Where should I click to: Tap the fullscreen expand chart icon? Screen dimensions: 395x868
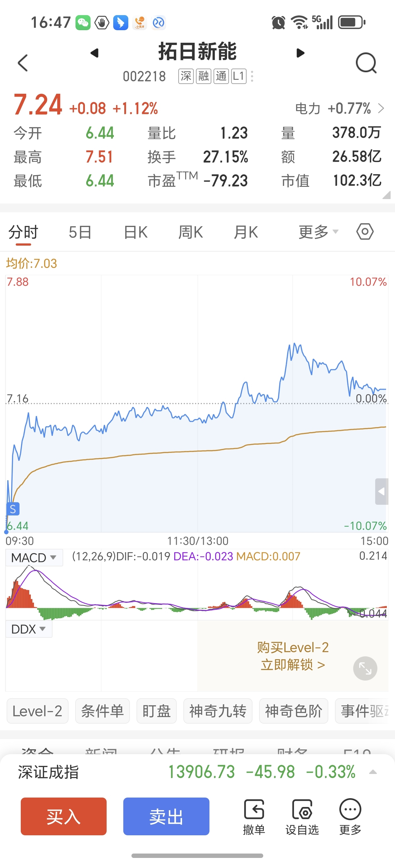pyautogui.click(x=365, y=668)
